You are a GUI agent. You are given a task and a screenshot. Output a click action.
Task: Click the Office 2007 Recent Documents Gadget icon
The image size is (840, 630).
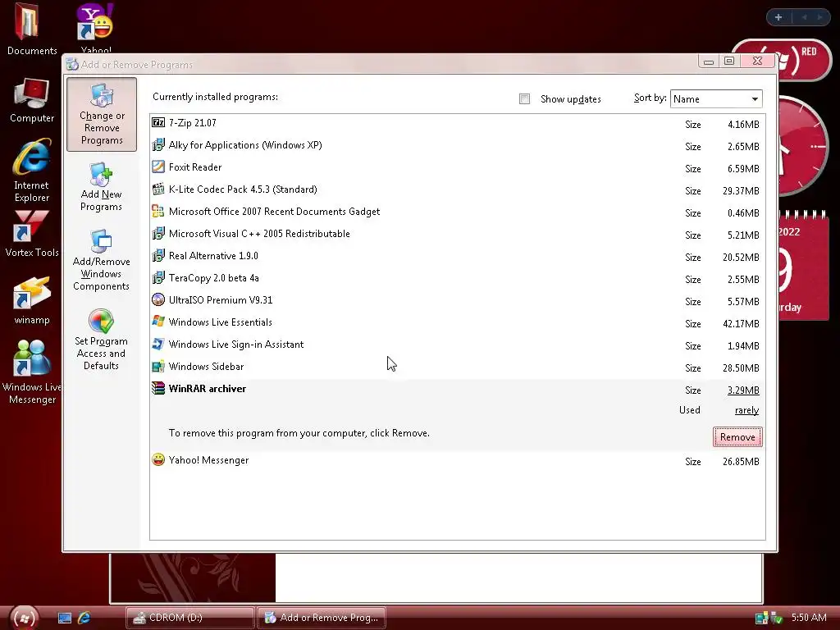158,211
